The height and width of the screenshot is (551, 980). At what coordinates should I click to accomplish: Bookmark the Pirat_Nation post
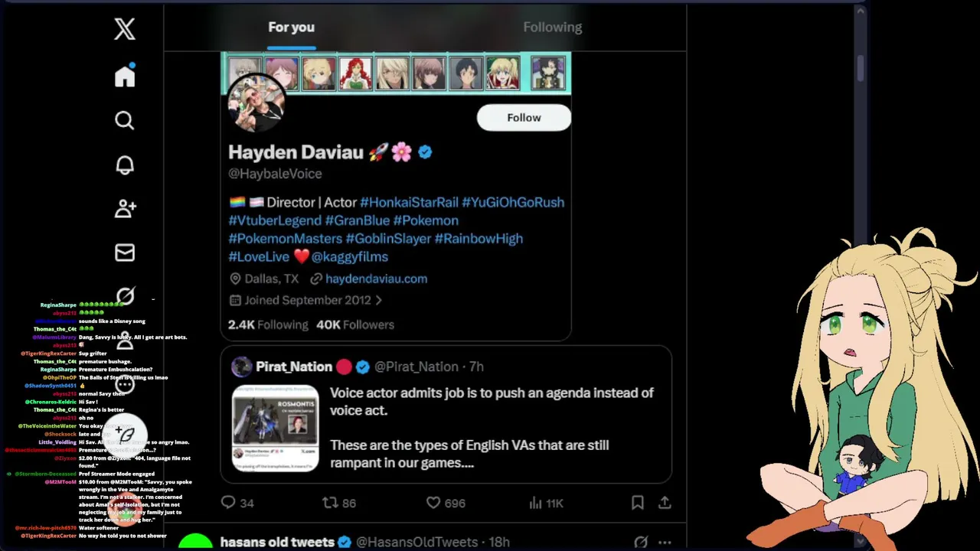click(637, 503)
